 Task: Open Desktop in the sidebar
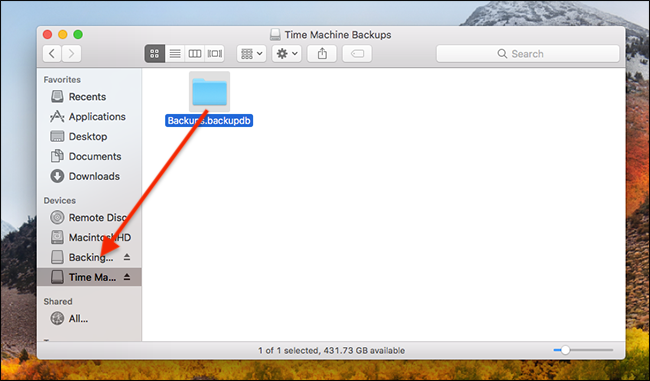[89, 136]
